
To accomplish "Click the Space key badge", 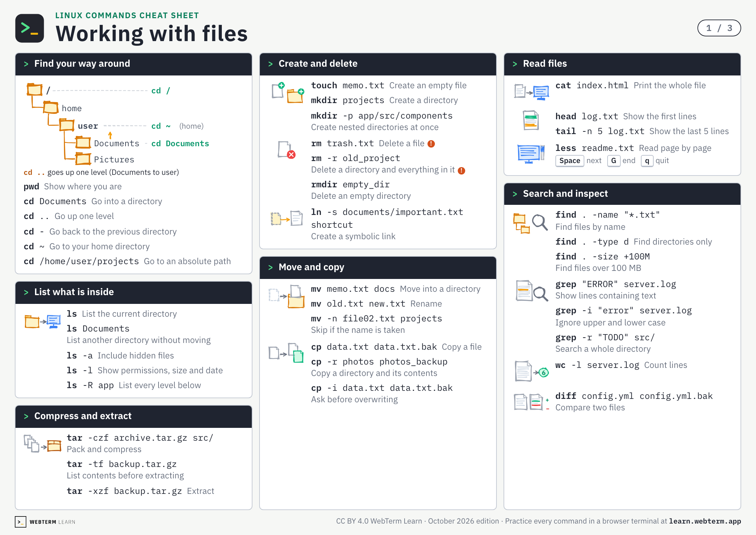I will tap(570, 161).
